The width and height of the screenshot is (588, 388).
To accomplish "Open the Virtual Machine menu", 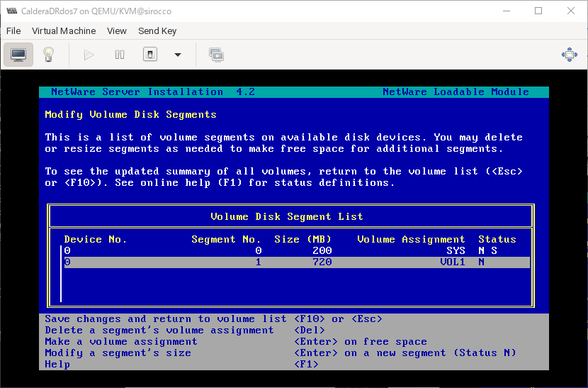I will [x=64, y=31].
